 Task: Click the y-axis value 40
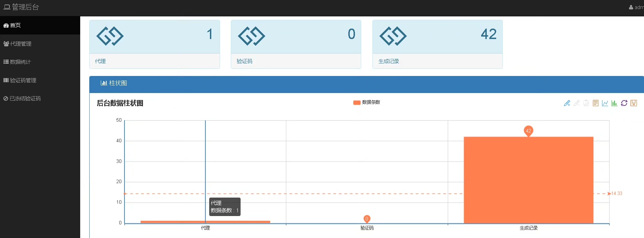[x=119, y=141]
